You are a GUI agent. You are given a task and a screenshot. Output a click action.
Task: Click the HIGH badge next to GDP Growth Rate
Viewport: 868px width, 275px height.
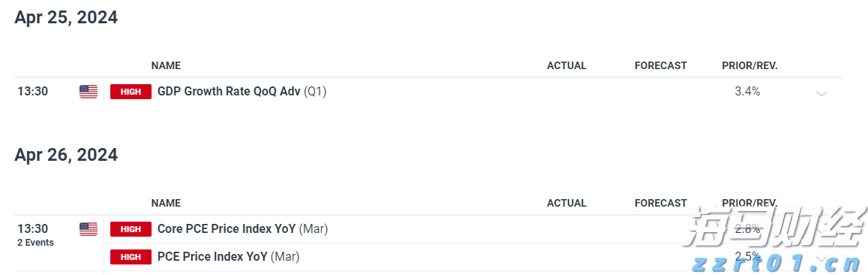coord(131,92)
